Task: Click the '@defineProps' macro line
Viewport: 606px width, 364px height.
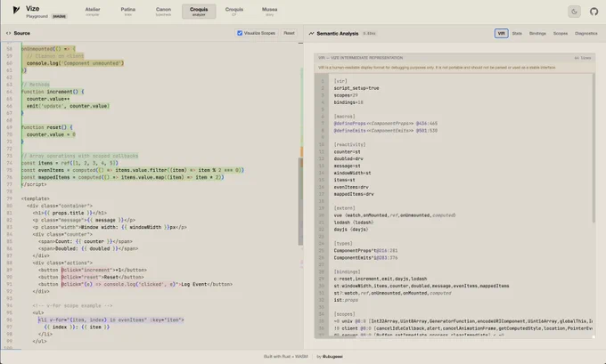Action: pos(386,124)
